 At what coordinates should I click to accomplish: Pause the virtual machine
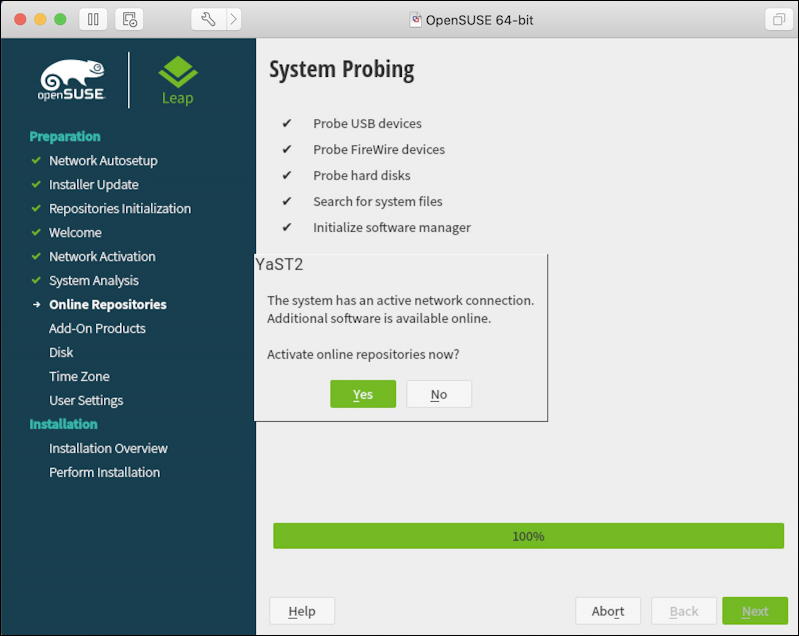tap(93, 20)
